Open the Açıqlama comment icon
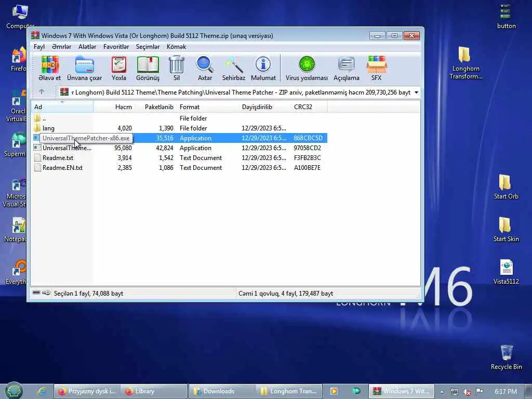Screen dimensions: 532x399 click(346, 69)
